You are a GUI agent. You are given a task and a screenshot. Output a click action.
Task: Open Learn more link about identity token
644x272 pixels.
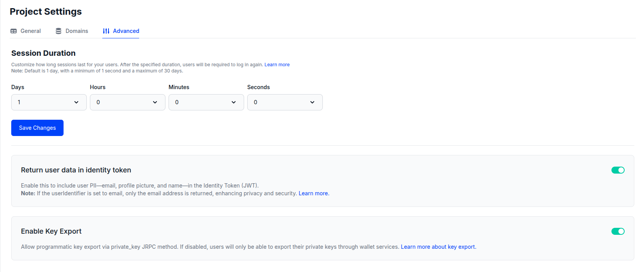click(313, 193)
